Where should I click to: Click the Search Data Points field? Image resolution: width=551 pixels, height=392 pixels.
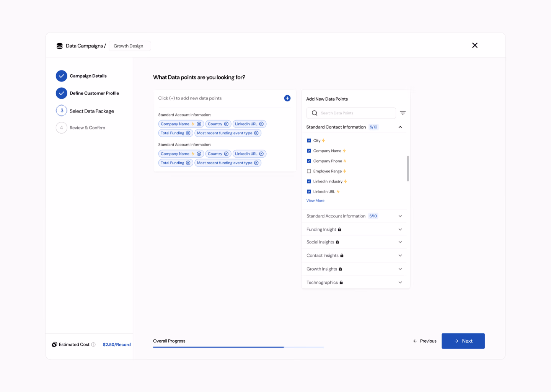coord(356,113)
